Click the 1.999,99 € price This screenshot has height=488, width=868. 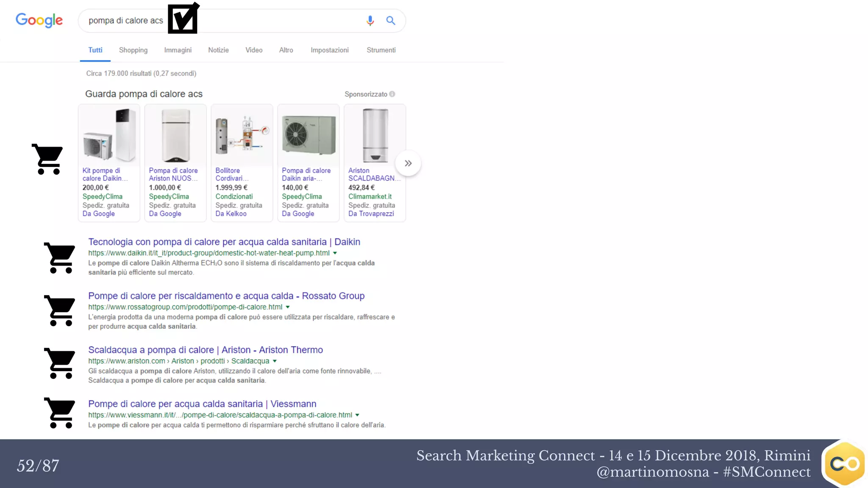point(231,188)
